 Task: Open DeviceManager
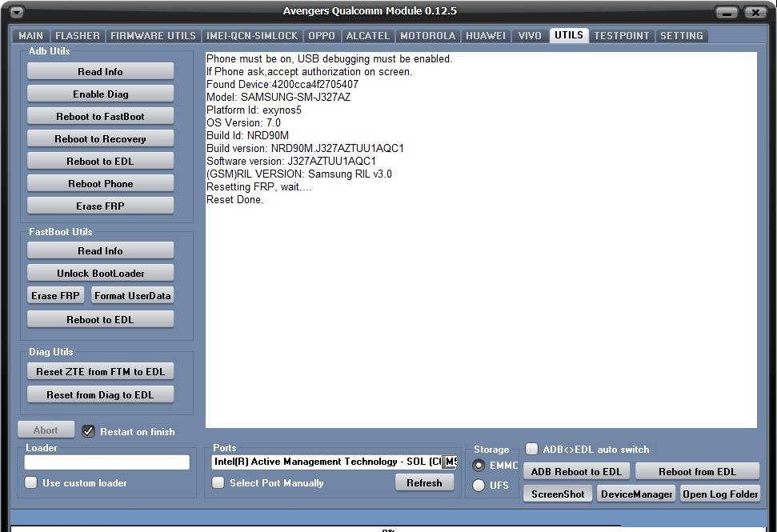pos(636,494)
